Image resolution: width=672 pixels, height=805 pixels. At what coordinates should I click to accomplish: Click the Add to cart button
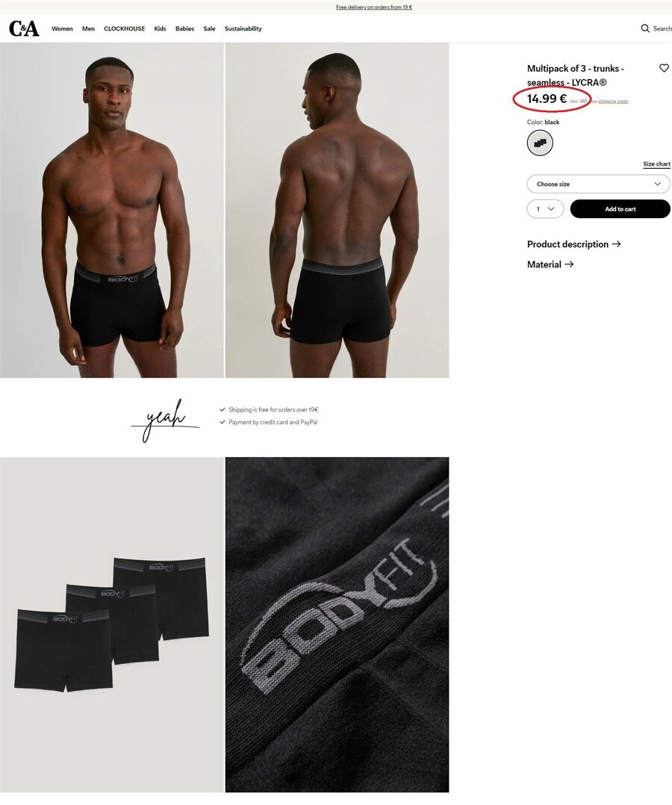[x=620, y=209]
